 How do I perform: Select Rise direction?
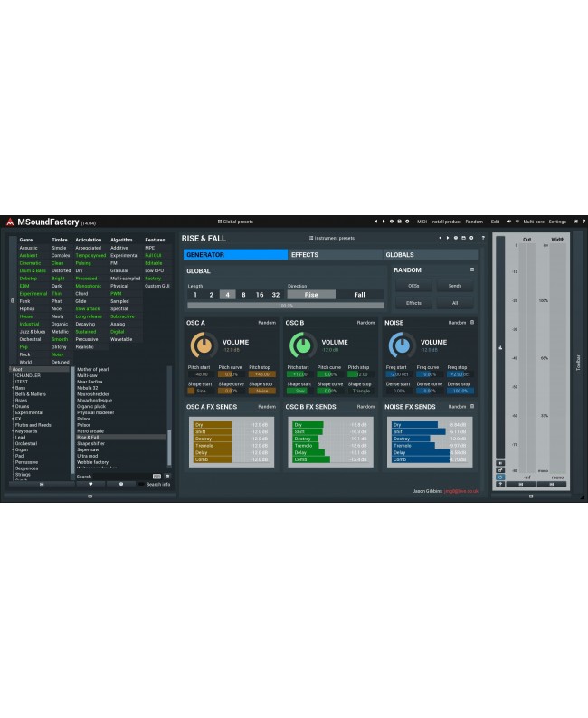(x=311, y=295)
